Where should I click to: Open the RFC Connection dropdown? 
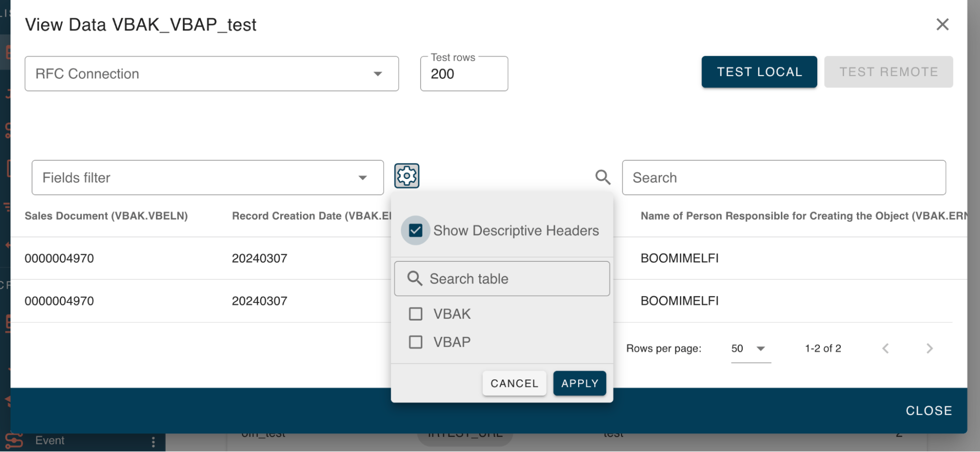[211, 74]
